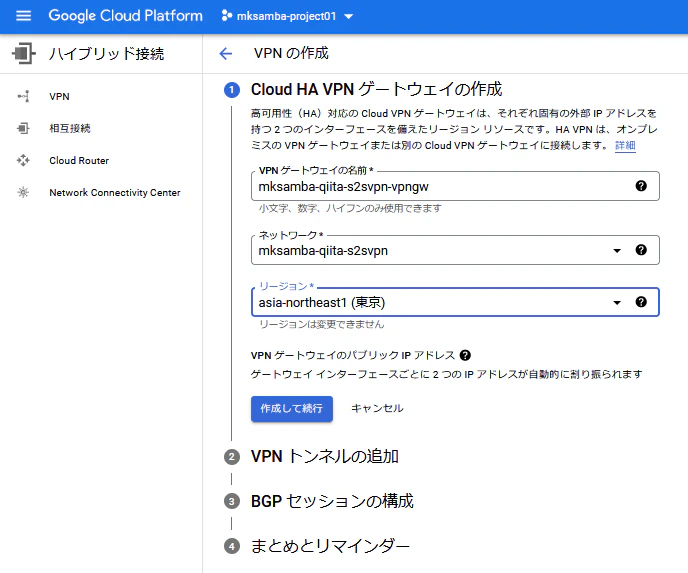Click the ハイブリッド接続 section title
This screenshot has height=573, width=688.
[x=106, y=54]
